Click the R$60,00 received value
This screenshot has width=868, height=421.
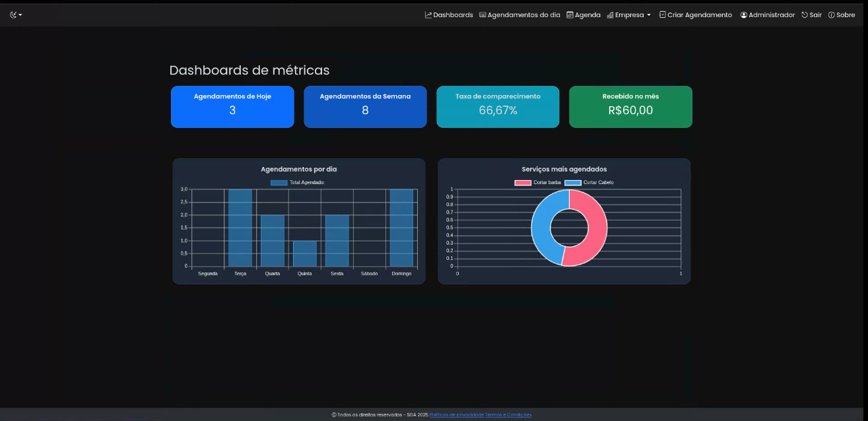630,111
